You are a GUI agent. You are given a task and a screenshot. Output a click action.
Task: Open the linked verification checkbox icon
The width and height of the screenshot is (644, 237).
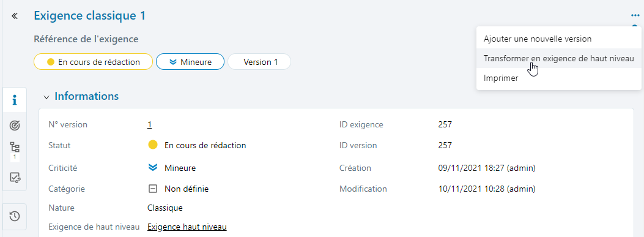[x=15, y=178]
